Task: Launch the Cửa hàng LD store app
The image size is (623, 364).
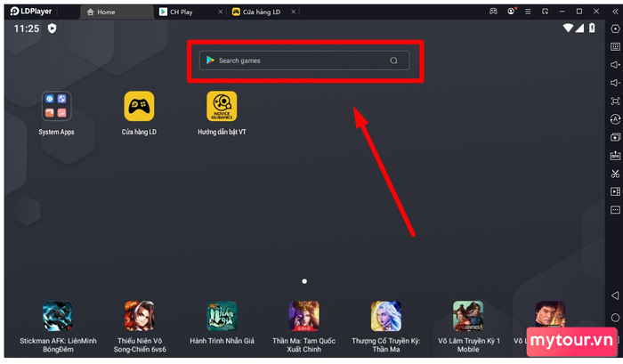Action: click(x=139, y=107)
